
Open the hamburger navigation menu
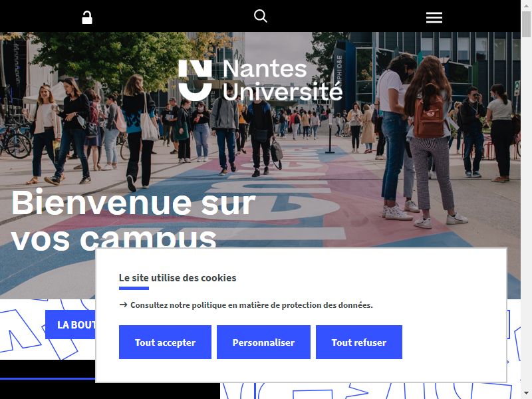434,18
